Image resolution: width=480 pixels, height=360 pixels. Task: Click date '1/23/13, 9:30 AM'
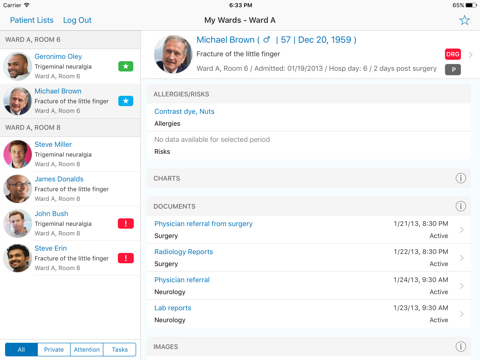[421, 308]
